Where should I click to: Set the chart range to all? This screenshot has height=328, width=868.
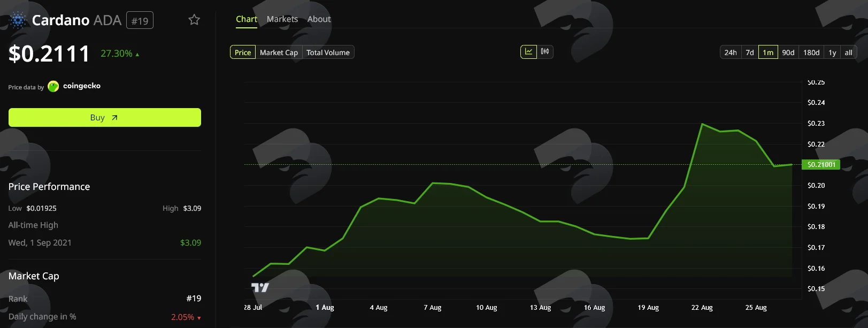point(849,52)
